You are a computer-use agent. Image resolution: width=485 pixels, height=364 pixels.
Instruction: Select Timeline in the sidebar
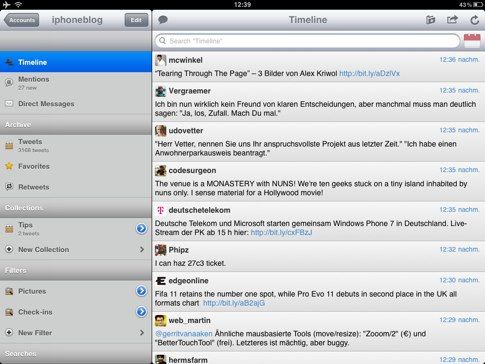pos(76,62)
